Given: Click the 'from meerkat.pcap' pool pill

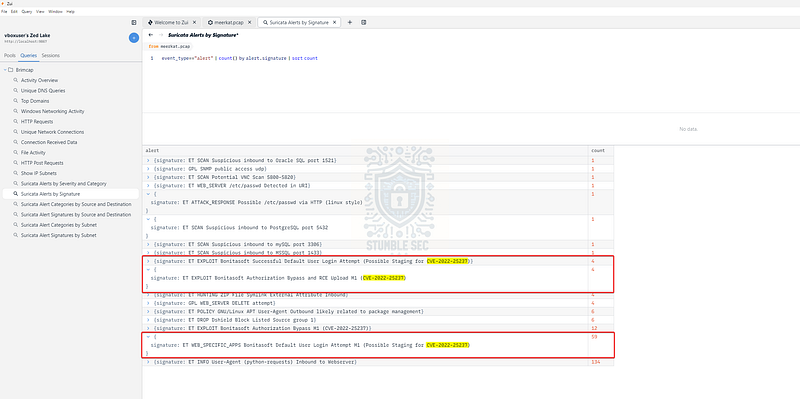Looking at the screenshot, I should tap(170, 46).
